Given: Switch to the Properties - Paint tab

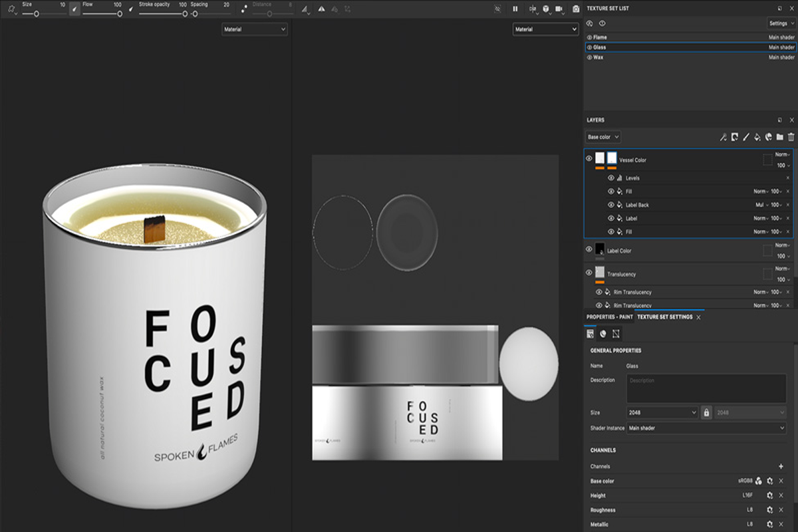Looking at the screenshot, I should tap(609, 317).
